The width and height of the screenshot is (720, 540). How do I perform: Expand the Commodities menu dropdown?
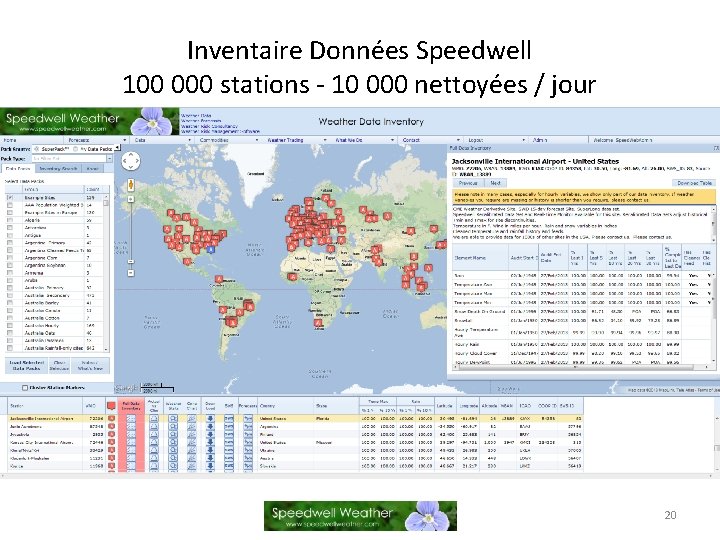point(257,140)
